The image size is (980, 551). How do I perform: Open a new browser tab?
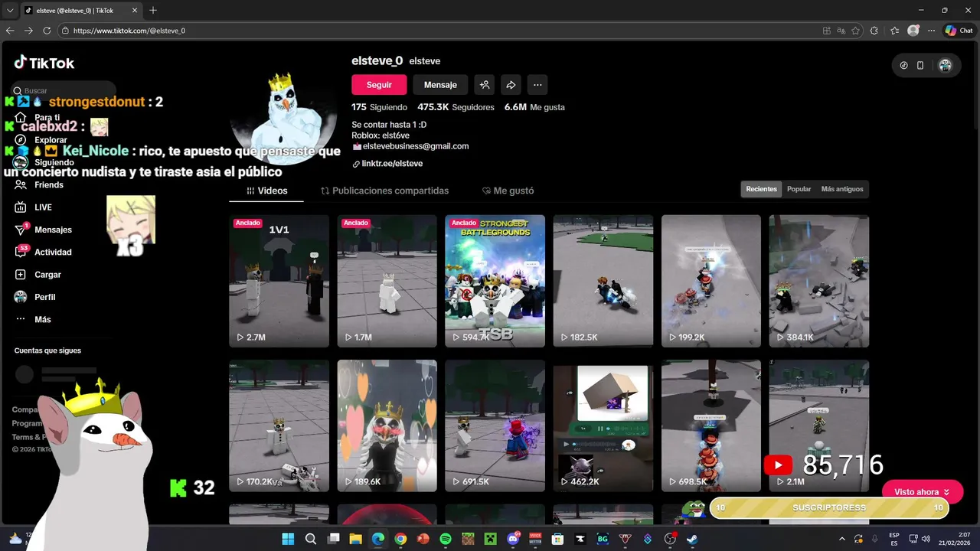pyautogui.click(x=153, y=10)
